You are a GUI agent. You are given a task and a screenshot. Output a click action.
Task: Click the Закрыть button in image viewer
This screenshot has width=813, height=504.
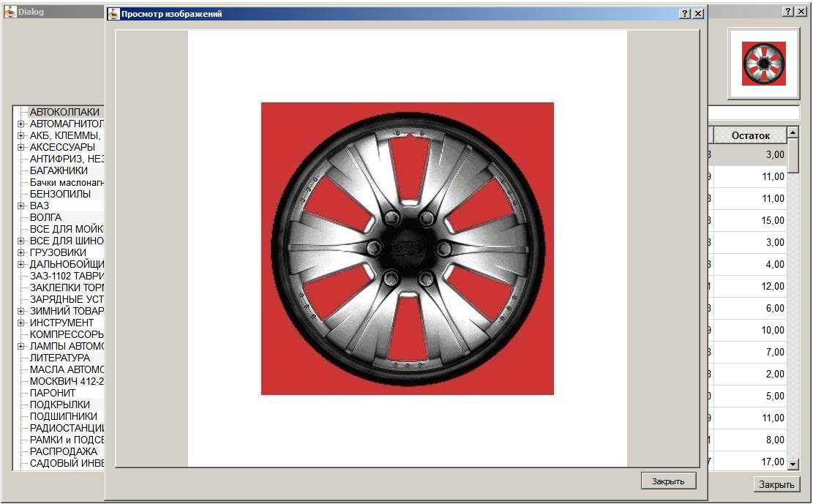[x=668, y=481]
